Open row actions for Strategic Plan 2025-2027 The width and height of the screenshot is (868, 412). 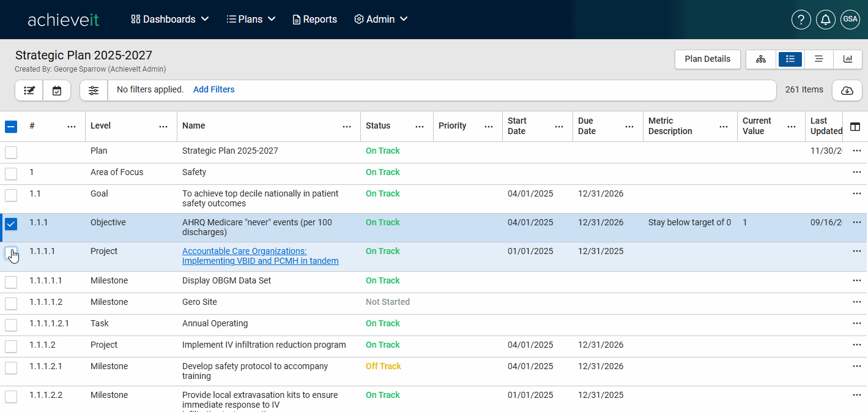pos(857,151)
